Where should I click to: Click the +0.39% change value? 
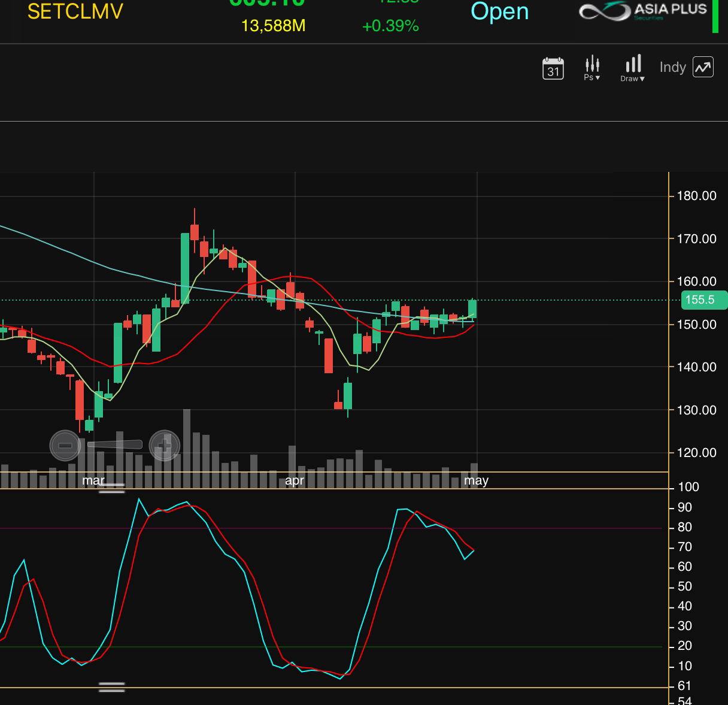[390, 26]
